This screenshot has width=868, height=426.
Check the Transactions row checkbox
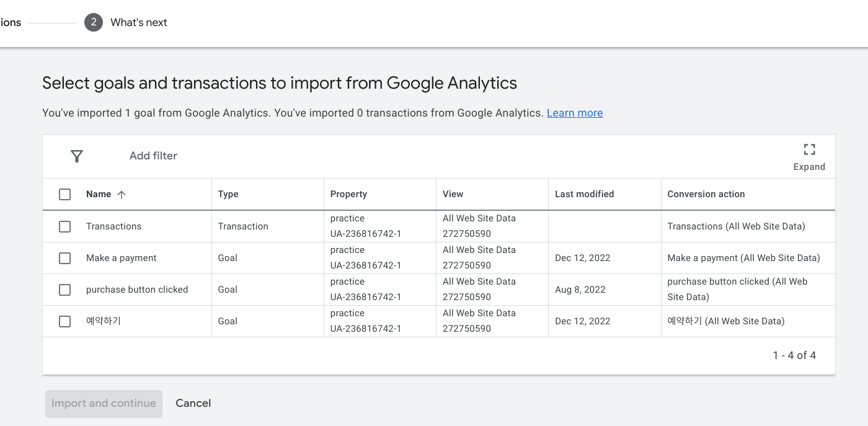pyautogui.click(x=65, y=226)
